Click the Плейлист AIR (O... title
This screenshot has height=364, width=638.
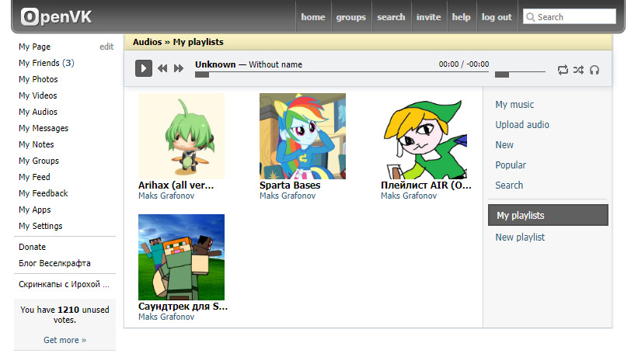(x=426, y=185)
